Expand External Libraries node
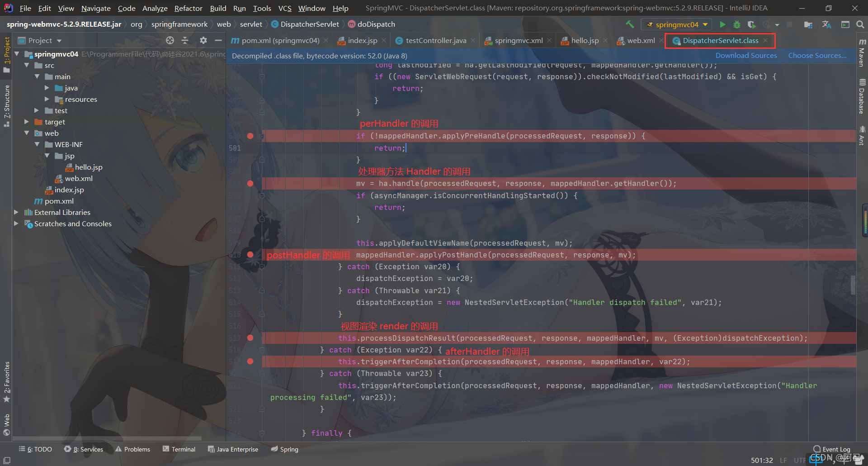The width and height of the screenshot is (868, 466). [17, 212]
